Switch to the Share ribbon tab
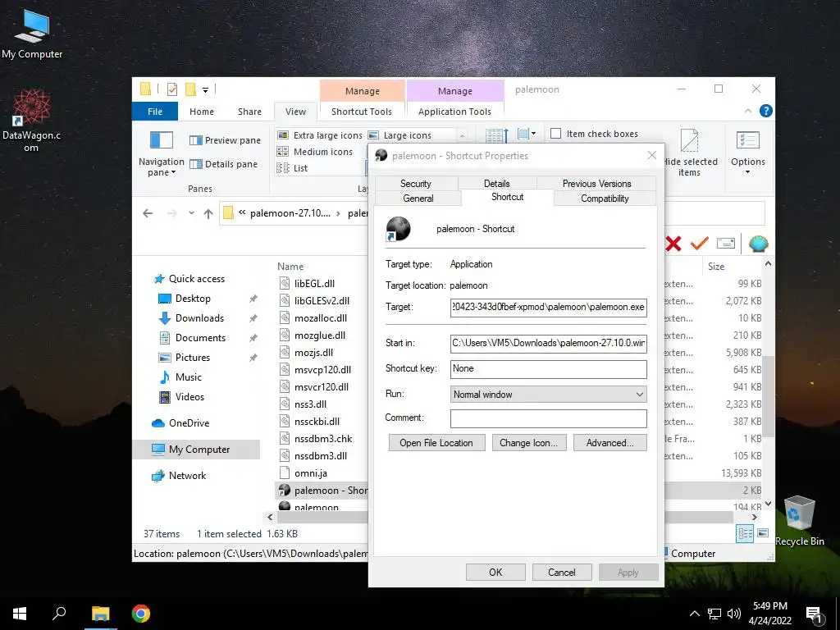Viewport: 840px width, 630px height. coord(249,112)
